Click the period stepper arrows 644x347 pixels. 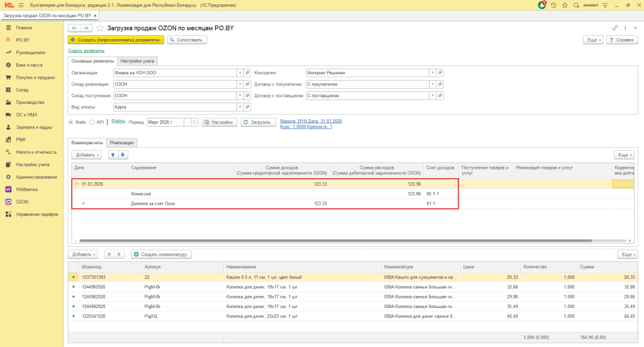pyautogui.click(x=195, y=122)
